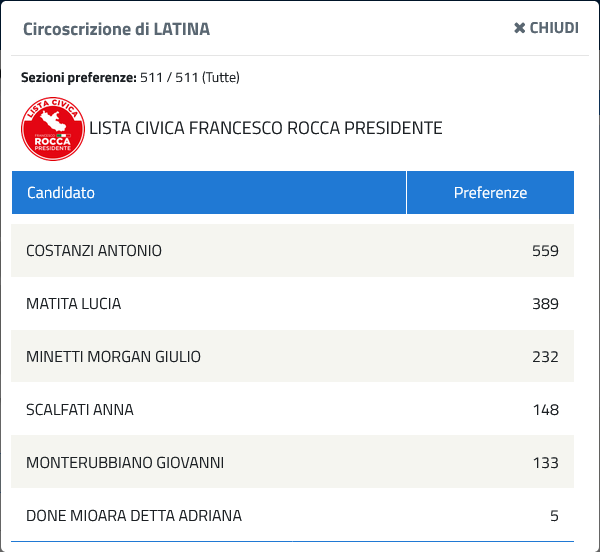The height and width of the screenshot is (552, 600).
Task: Click the 232 preferences value
Action: (x=545, y=357)
